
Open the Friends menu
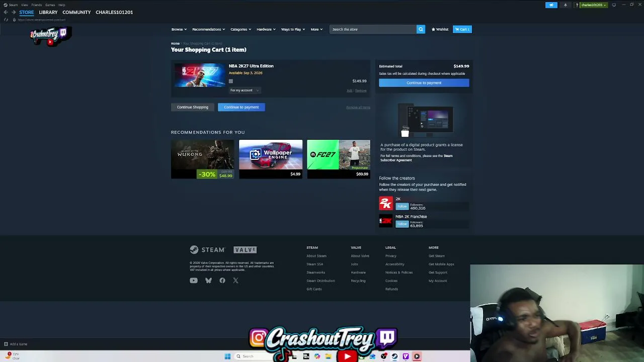click(36, 5)
